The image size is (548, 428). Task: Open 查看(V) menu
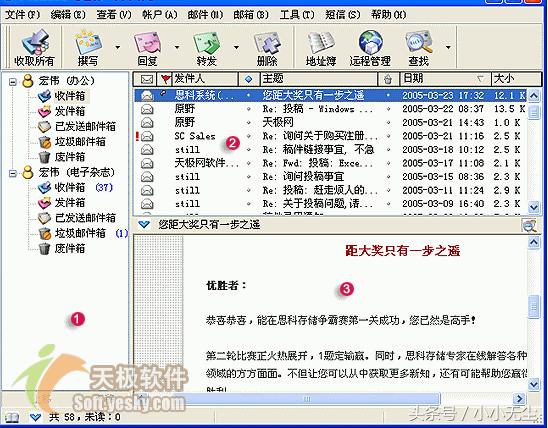tap(114, 15)
